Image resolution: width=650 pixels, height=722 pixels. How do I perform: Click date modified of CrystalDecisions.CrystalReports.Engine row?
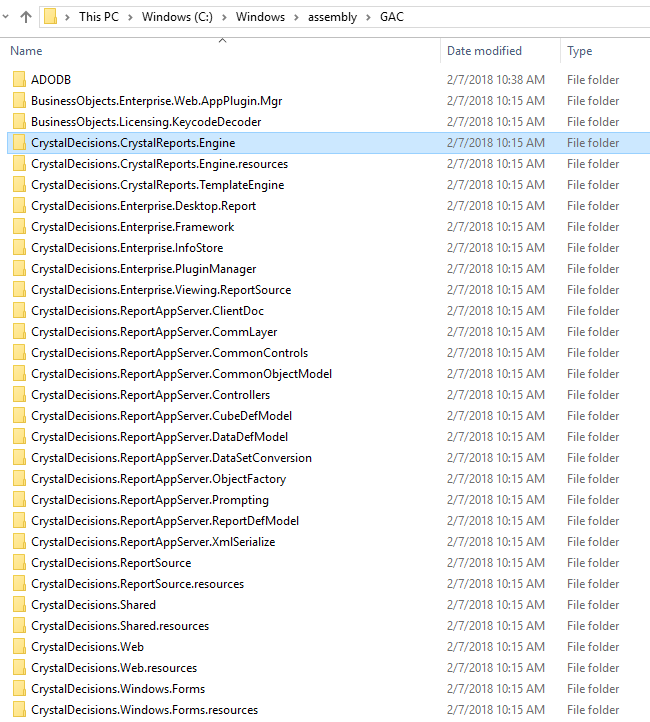pyautogui.click(x=496, y=143)
